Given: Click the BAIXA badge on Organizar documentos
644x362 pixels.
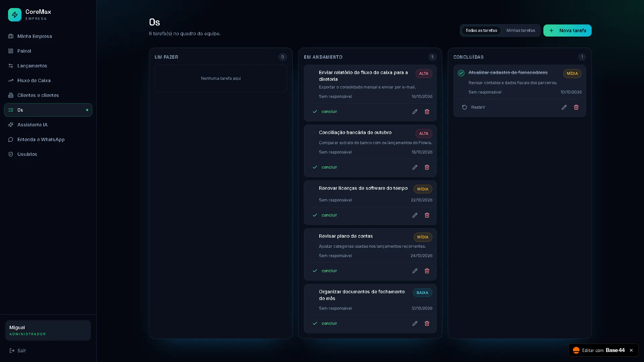Looking at the screenshot, I should [x=422, y=293].
